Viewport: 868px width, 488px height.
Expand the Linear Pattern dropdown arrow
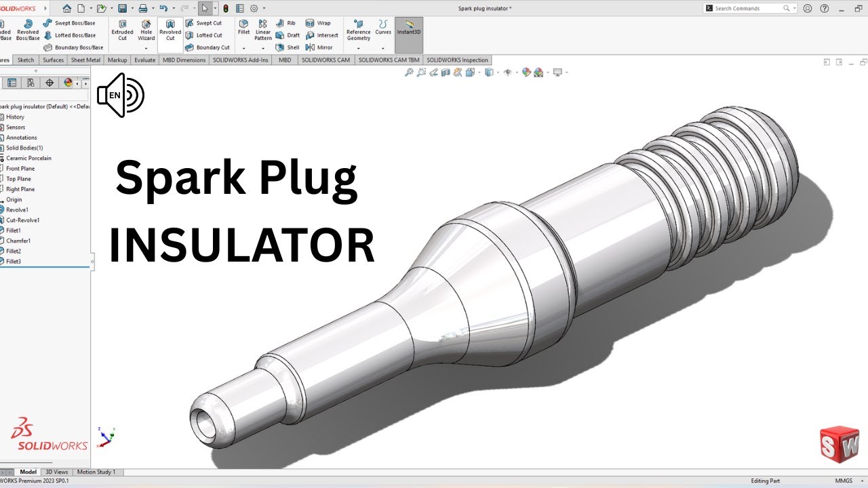point(263,49)
